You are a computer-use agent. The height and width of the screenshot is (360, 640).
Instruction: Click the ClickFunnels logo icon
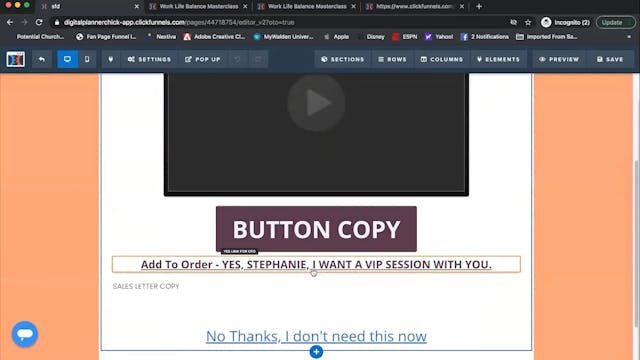tap(16, 59)
